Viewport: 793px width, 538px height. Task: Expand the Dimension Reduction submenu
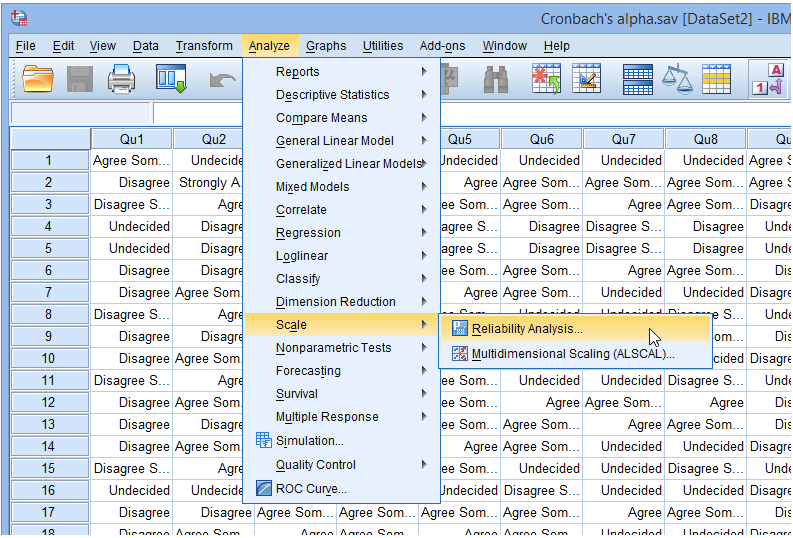pos(335,302)
